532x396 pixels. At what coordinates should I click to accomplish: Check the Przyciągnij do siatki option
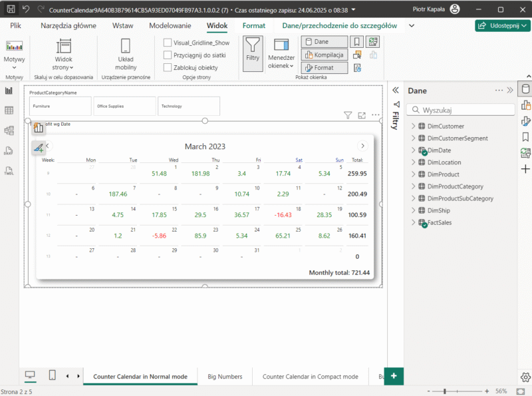pos(168,55)
